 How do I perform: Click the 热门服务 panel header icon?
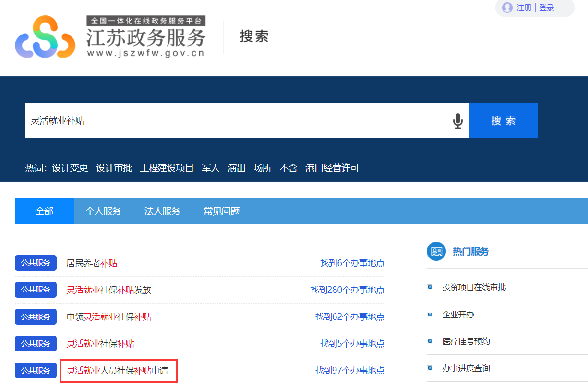[x=436, y=252]
